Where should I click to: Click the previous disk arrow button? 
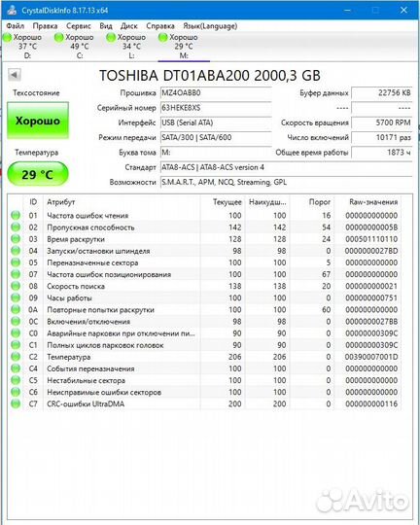point(15,74)
